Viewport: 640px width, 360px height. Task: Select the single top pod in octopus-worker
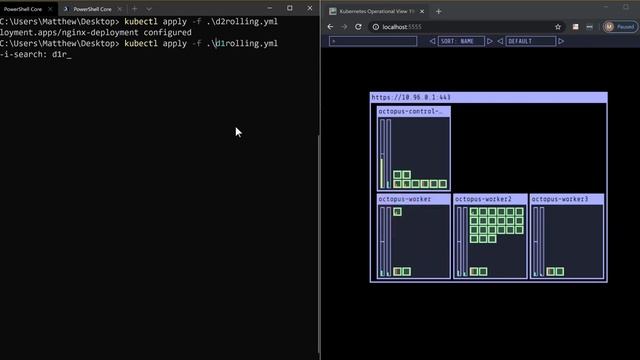click(x=397, y=211)
